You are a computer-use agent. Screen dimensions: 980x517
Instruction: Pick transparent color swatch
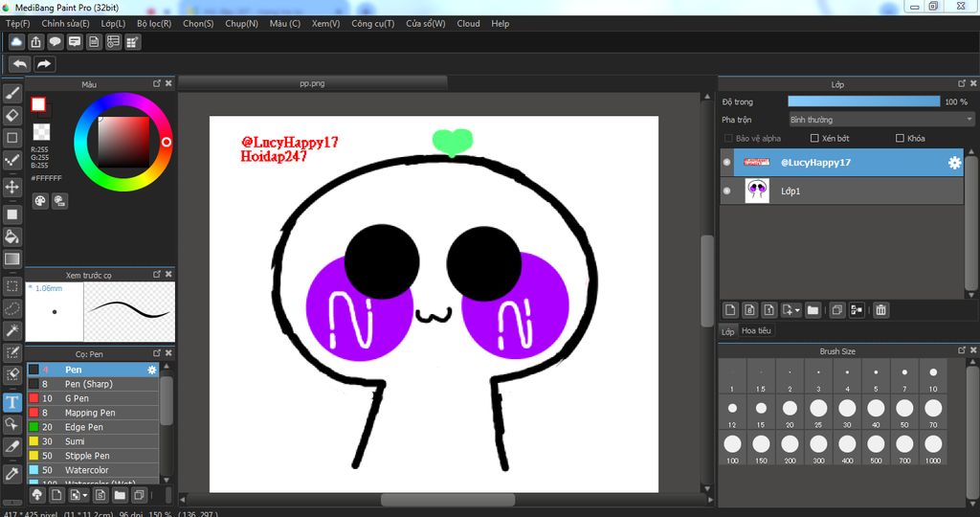click(x=41, y=132)
